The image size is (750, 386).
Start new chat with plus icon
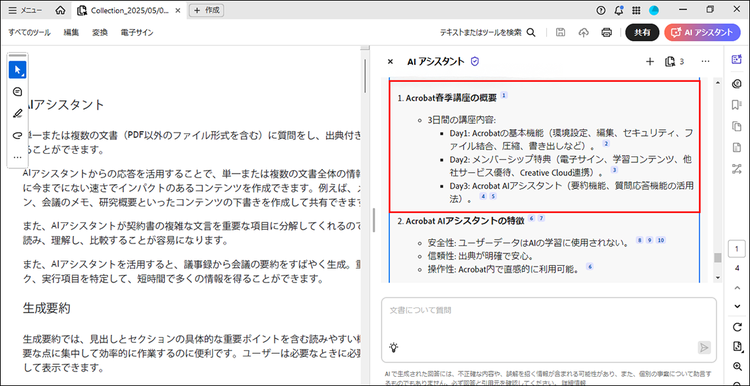pos(650,61)
